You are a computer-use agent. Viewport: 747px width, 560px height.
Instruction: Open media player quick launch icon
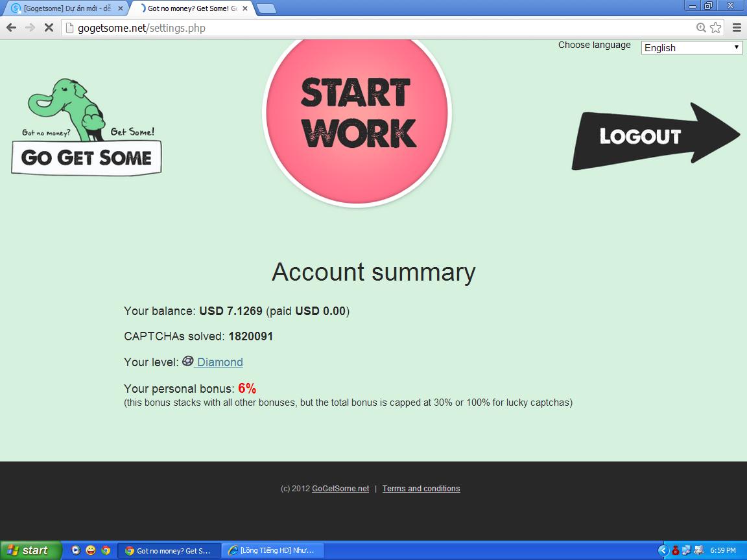pos(75,550)
